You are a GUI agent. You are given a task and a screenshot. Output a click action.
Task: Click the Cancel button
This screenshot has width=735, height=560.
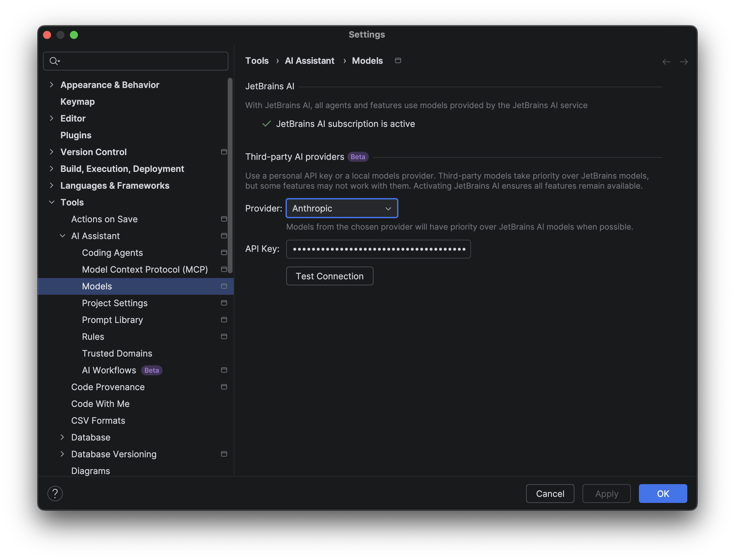(x=550, y=494)
